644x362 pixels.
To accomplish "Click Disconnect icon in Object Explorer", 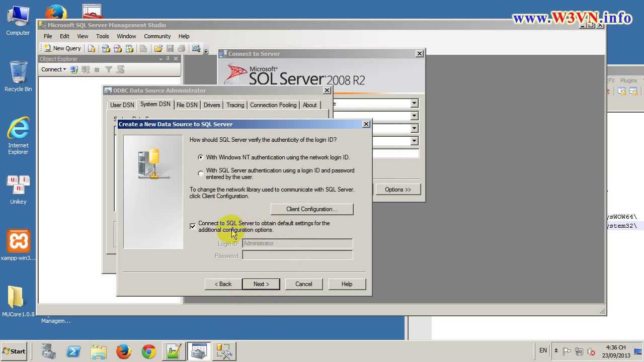I will (x=86, y=69).
